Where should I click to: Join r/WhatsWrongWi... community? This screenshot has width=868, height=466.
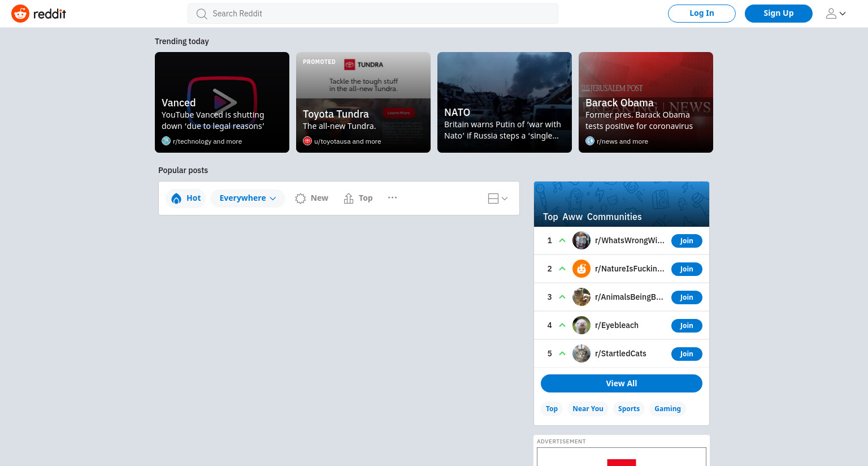(687, 241)
